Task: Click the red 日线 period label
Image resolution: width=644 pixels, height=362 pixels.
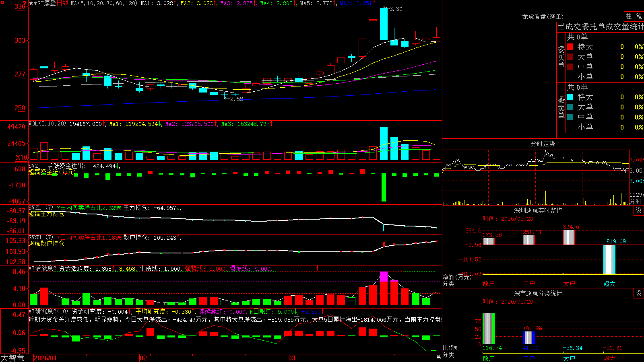Action: click(62, 3)
